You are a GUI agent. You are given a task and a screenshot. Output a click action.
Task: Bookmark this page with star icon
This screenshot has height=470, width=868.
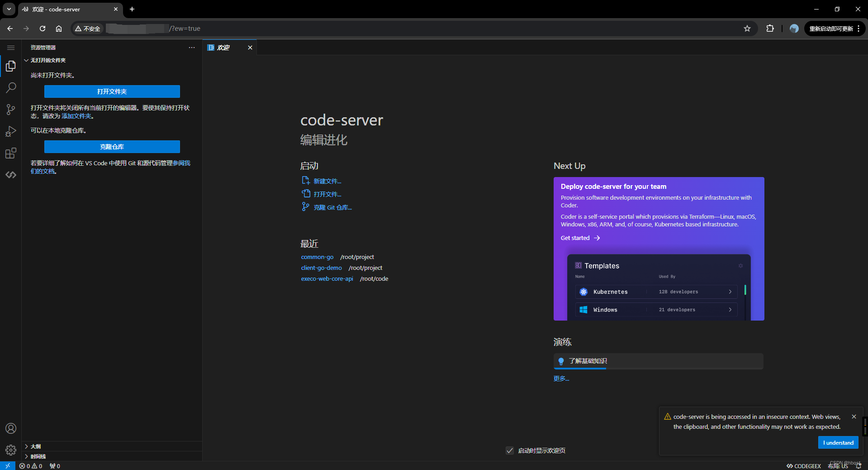pyautogui.click(x=747, y=29)
